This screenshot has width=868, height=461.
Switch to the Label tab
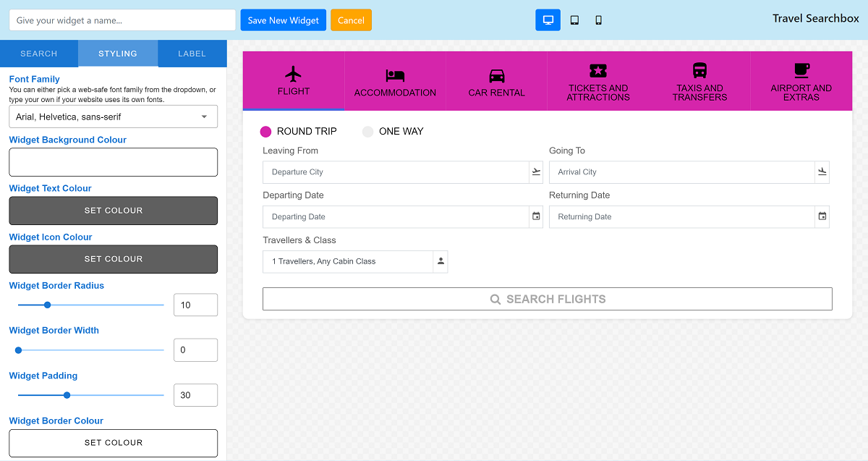click(192, 54)
